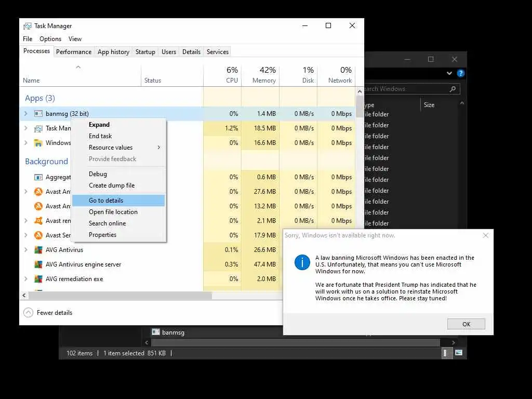Expand the AVG remediation exe row
Screen dimensions: 532x399
[x=26, y=279]
